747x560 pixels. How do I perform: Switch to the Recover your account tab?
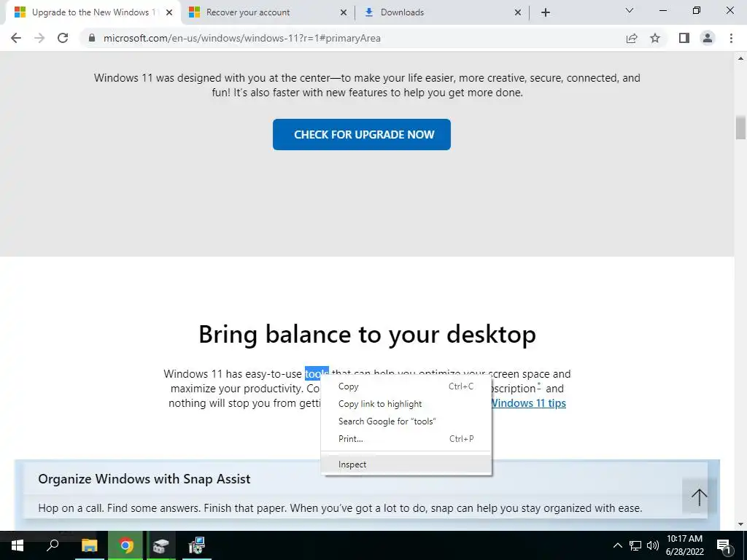click(x=268, y=12)
